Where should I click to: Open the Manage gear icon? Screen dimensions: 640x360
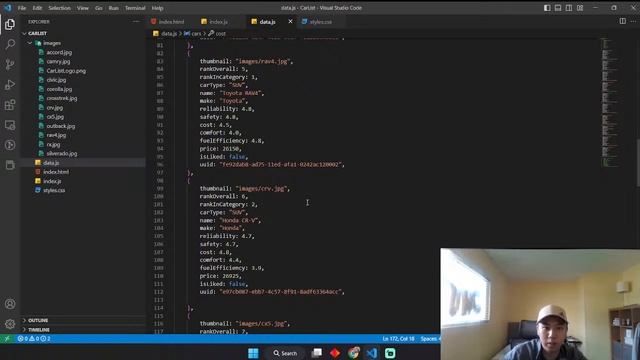coord(10,324)
